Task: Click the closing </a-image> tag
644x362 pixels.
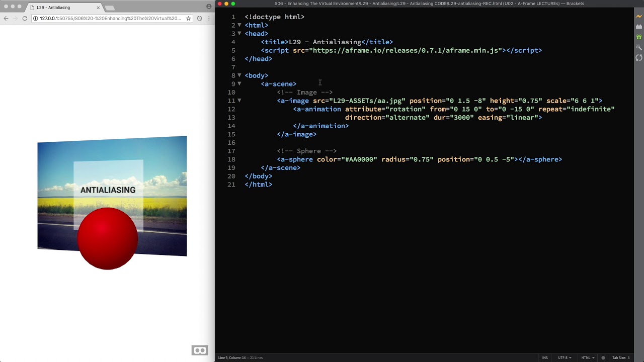Action: point(297,134)
